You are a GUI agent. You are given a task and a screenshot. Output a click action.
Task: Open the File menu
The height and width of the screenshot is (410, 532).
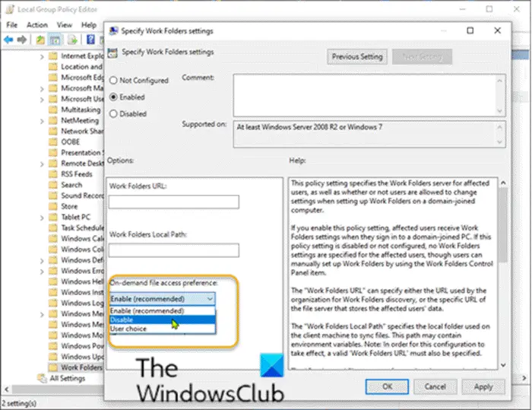pos(12,25)
